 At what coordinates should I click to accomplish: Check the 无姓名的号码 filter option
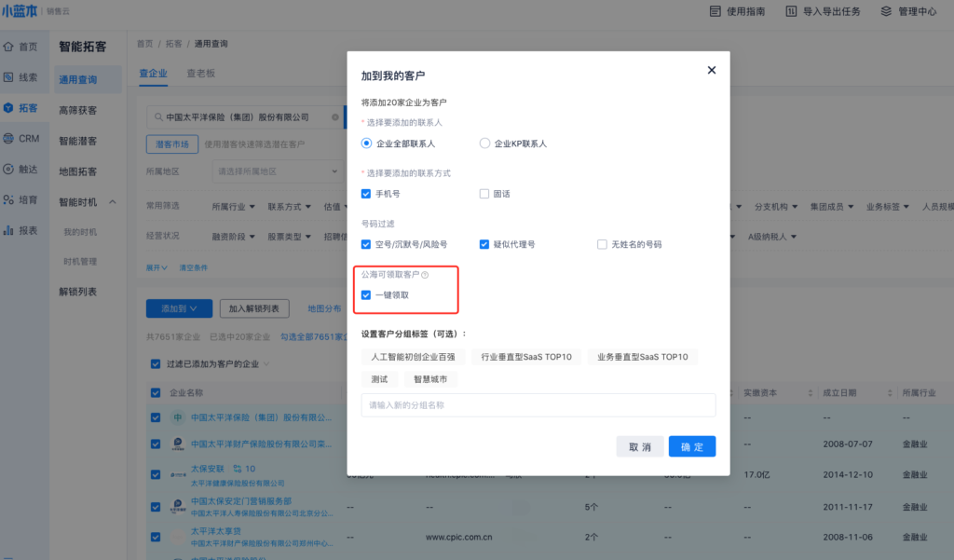(x=602, y=244)
